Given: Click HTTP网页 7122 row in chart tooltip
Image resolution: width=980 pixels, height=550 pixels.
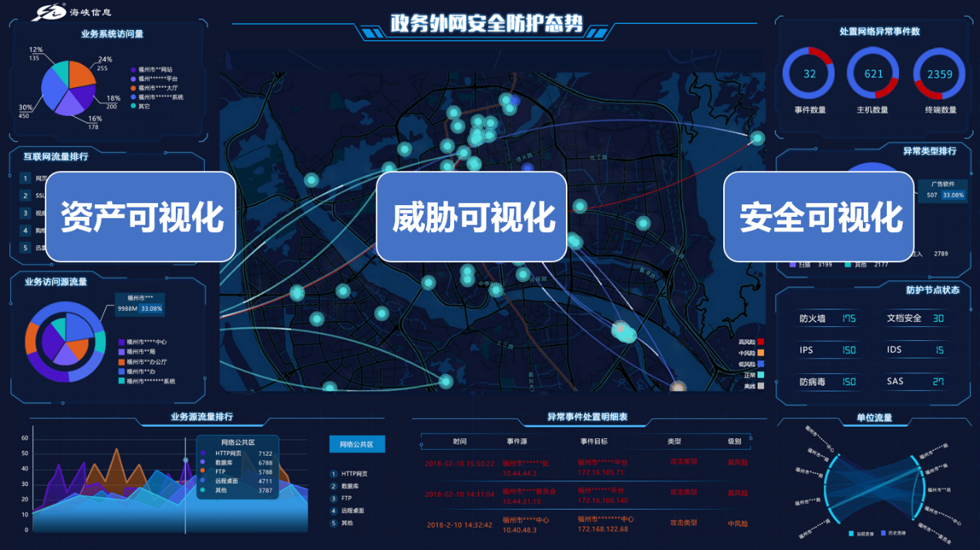Looking at the screenshot, I should 237,454.
